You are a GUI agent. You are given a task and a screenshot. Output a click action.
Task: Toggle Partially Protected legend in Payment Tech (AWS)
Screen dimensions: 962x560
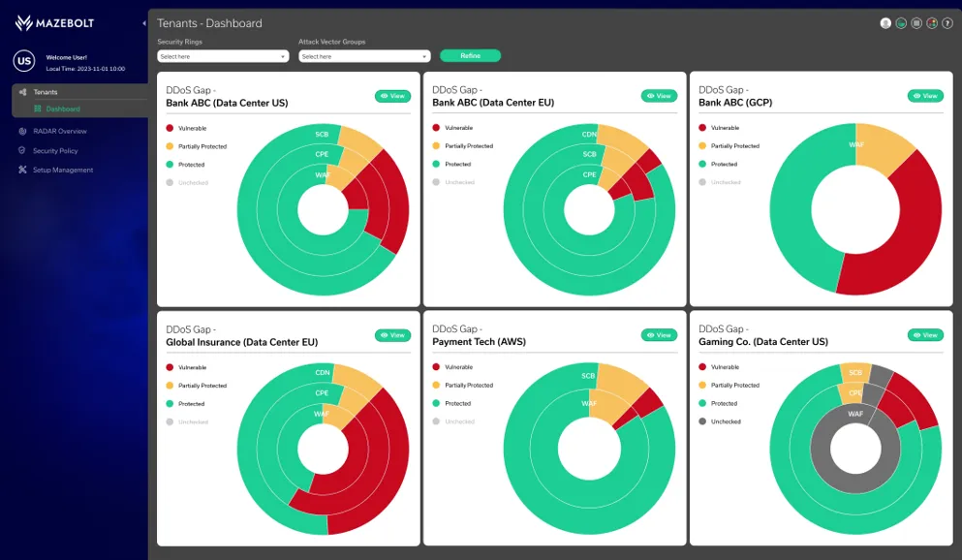(x=463, y=386)
